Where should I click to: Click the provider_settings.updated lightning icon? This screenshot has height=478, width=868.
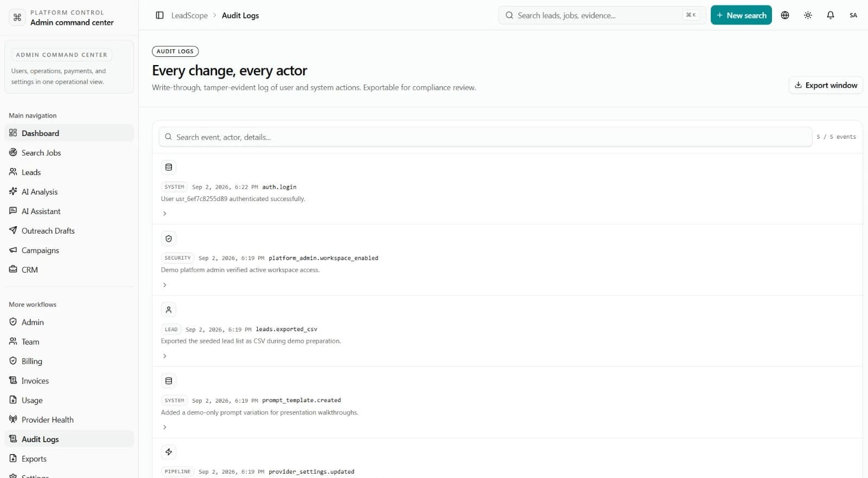[x=169, y=452]
